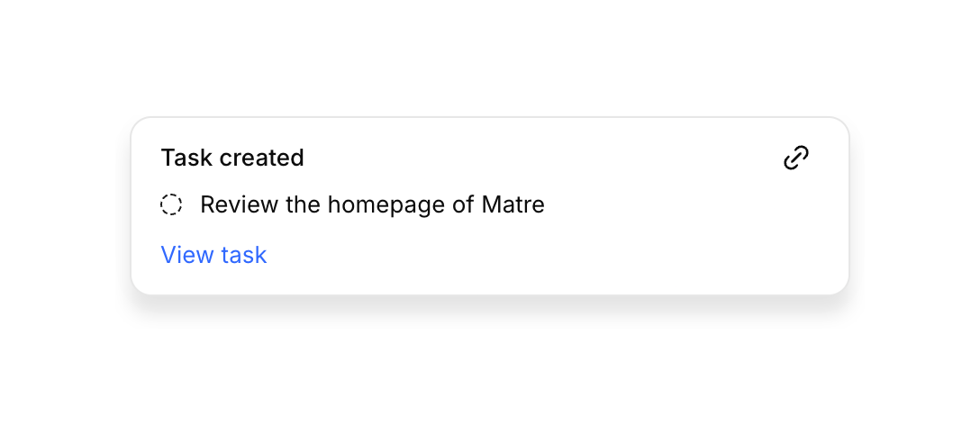Click the word task in View task
980x444 pixels.
243,255
